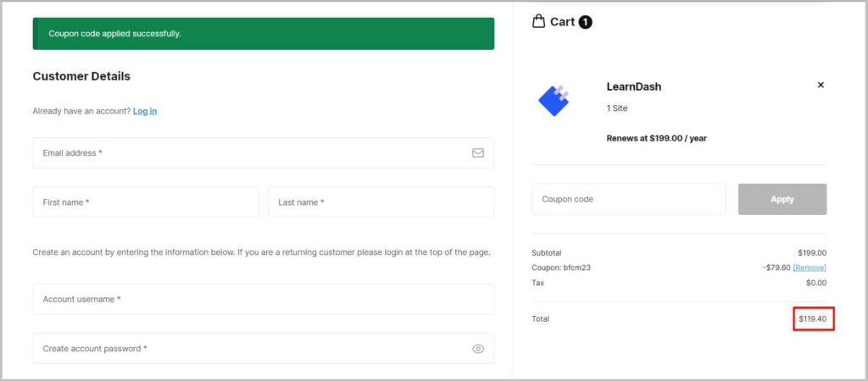
Task: Select the Last name input
Action: [381, 202]
